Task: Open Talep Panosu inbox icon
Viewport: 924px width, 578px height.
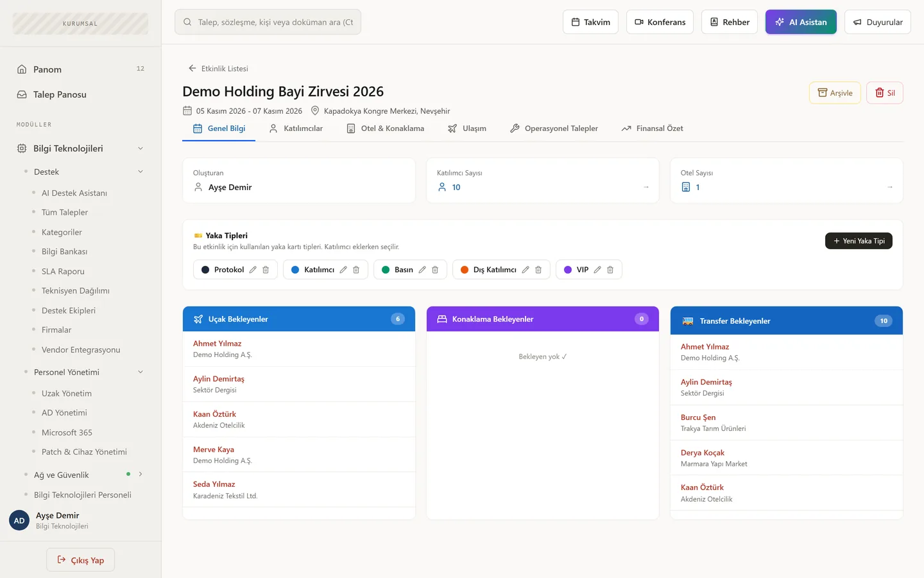Action: point(22,94)
